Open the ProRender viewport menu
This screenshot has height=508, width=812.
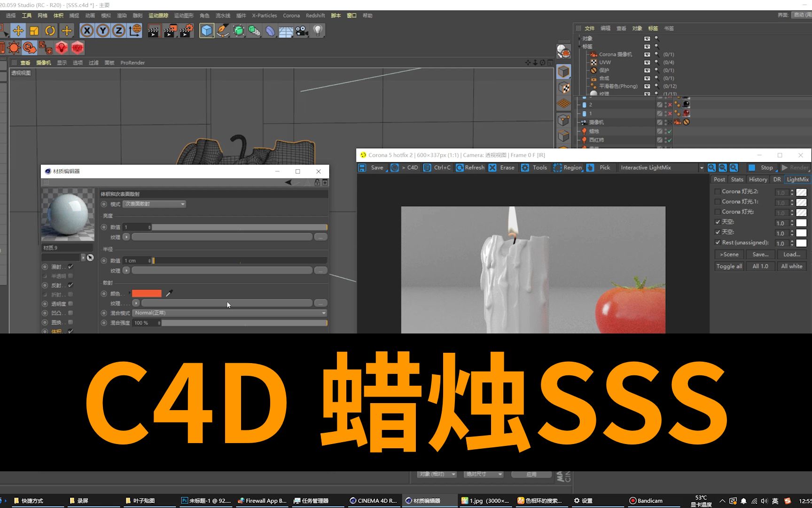click(x=133, y=63)
